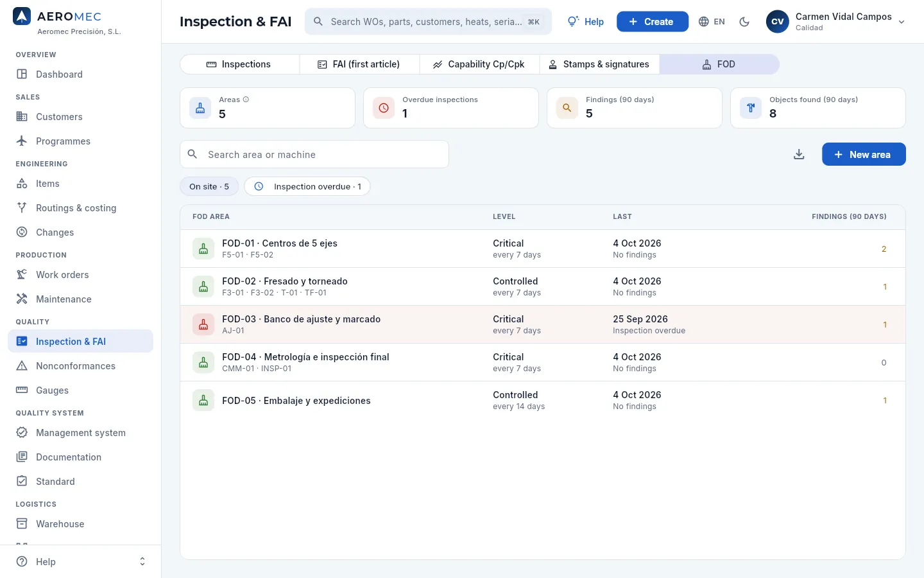Screen dimensions: 924x578
Task: Open overdue FOD-03 Banco de ajuste row
Action: point(543,324)
